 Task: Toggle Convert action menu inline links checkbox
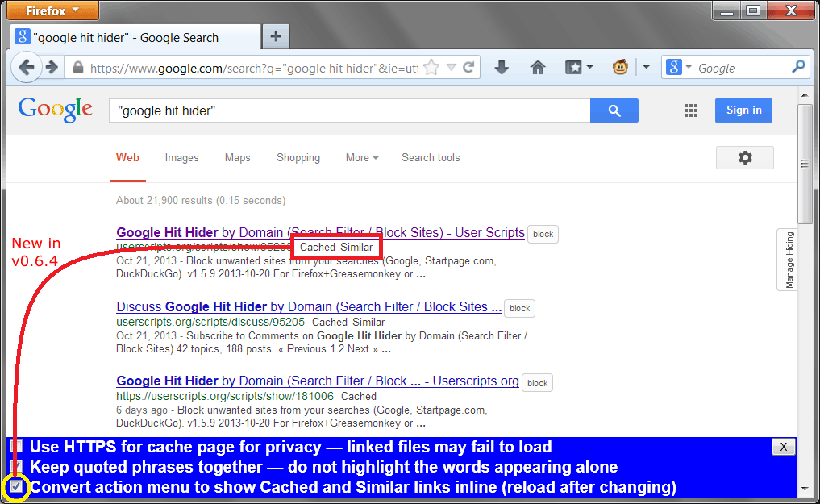pos(16,487)
